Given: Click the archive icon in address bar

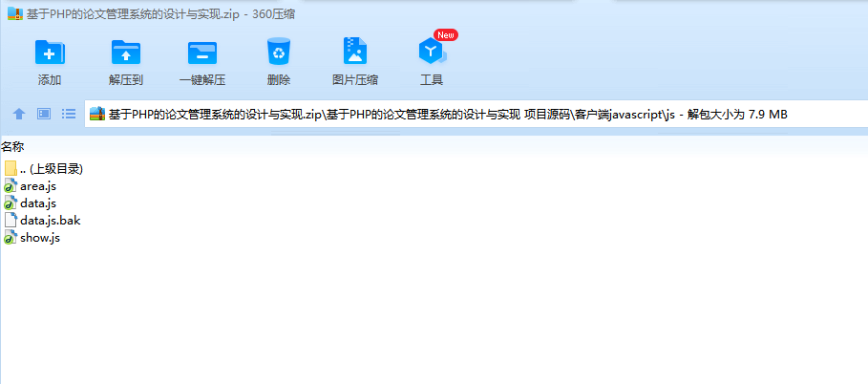Looking at the screenshot, I should coord(96,114).
